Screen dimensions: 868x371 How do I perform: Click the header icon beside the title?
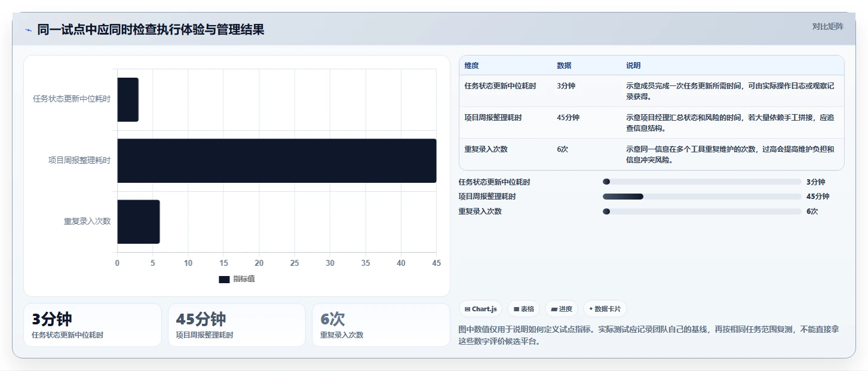pyautogui.click(x=28, y=30)
